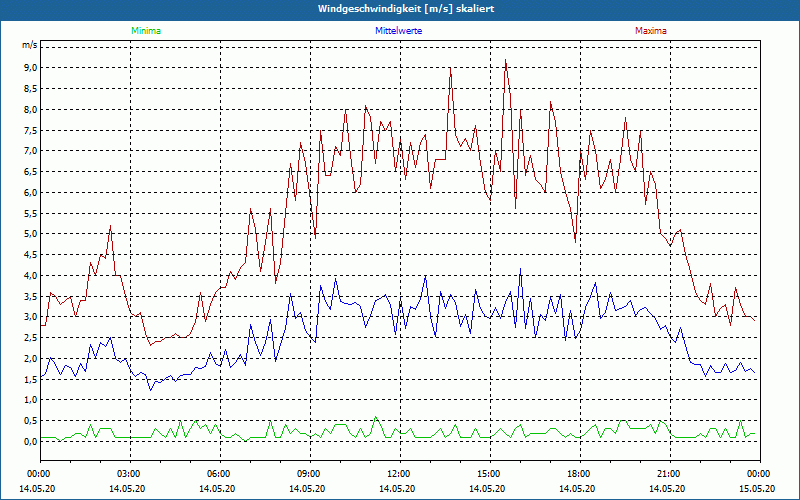This screenshot has height=500, width=800.
Task: Click the 7,0 y-axis value
Action: point(31,151)
